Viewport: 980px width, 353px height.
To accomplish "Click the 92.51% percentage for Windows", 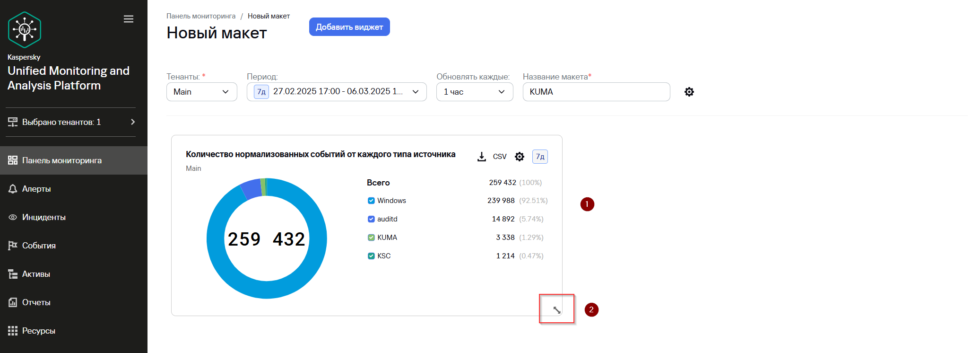I will point(533,201).
